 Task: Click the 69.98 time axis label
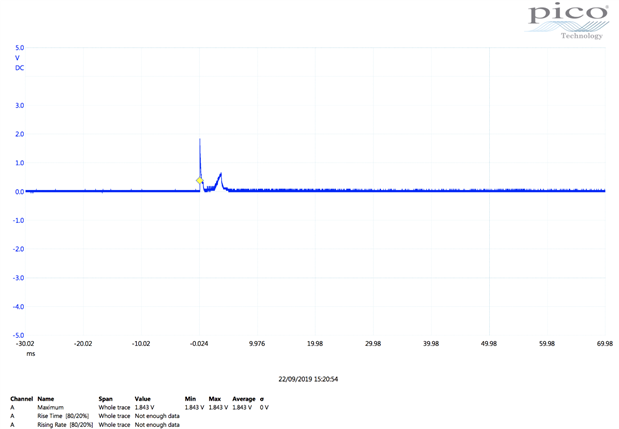coord(605,344)
